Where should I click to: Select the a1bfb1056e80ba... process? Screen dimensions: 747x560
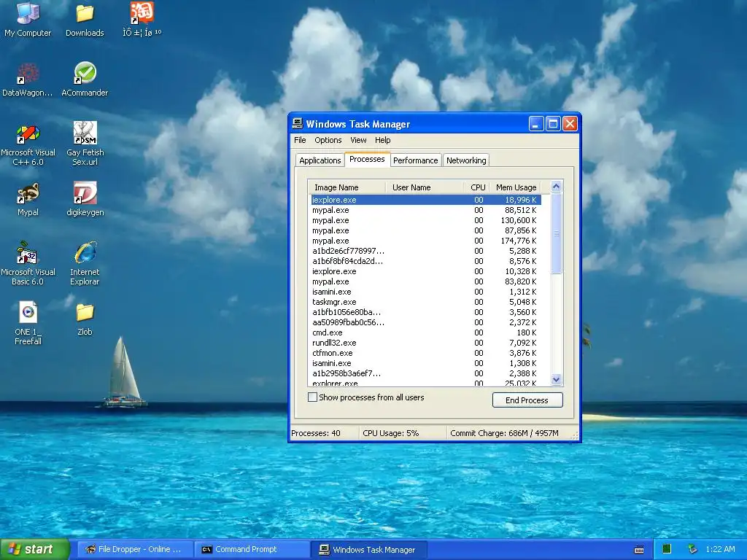[426, 312]
